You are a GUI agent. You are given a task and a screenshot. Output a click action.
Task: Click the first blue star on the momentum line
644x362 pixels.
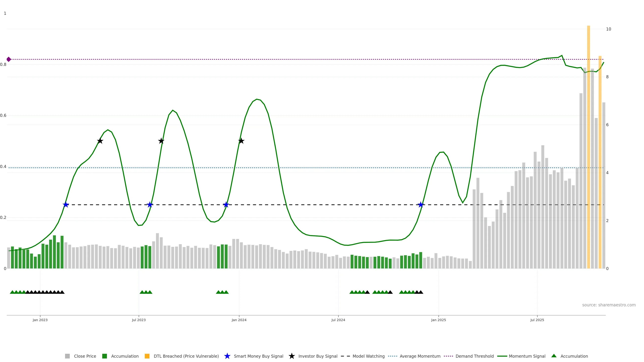(66, 205)
